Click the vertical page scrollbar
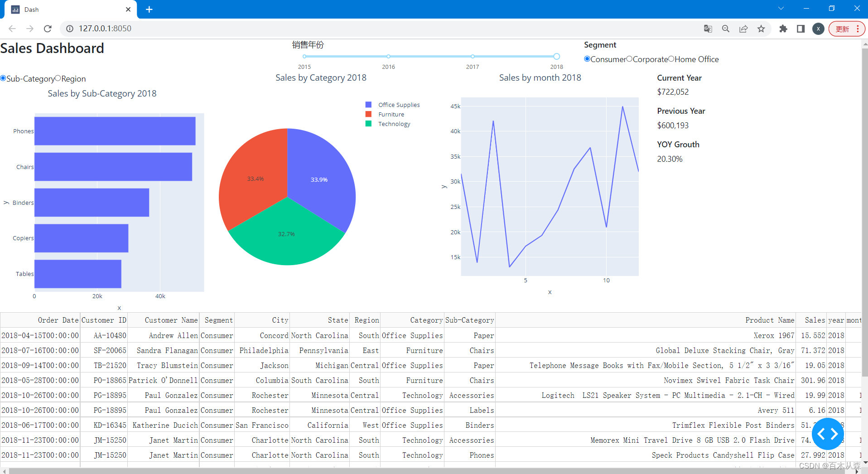 point(865,213)
